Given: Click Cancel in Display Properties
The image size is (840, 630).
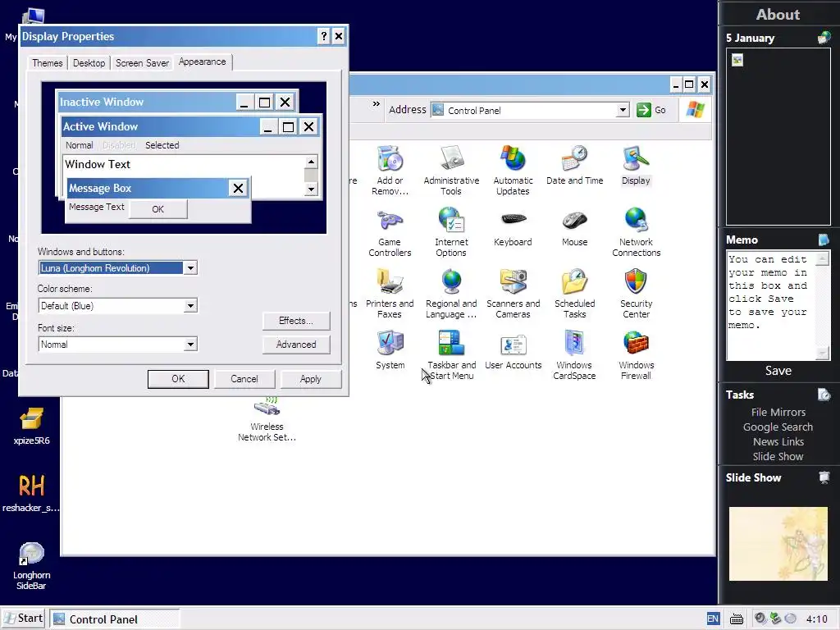Looking at the screenshot, I should click(x=244, y=379).
